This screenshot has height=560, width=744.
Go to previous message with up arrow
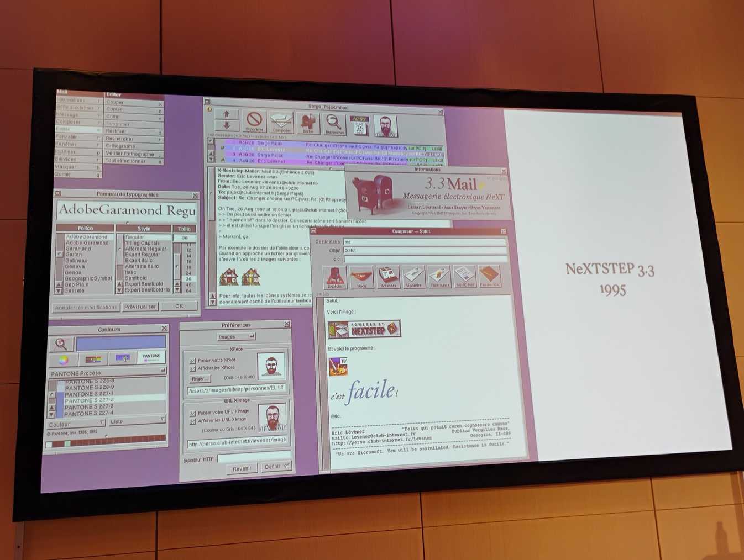click(x=227, y=115)
